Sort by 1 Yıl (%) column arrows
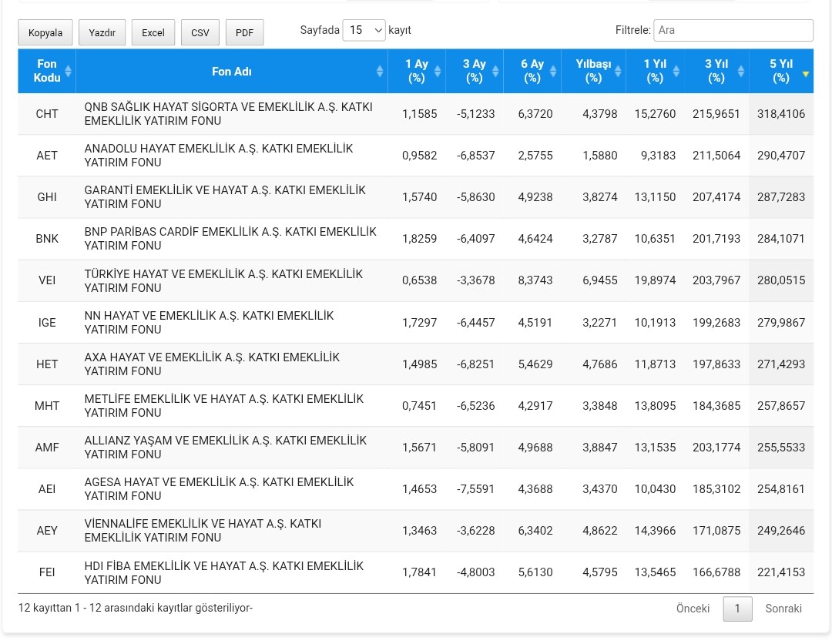 (x=676, y=71)
